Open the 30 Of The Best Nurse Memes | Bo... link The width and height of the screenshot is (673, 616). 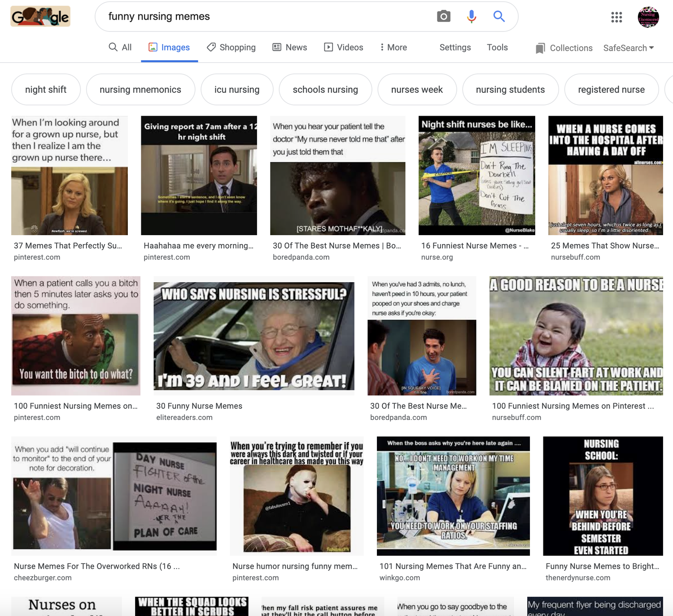(337, 246)
